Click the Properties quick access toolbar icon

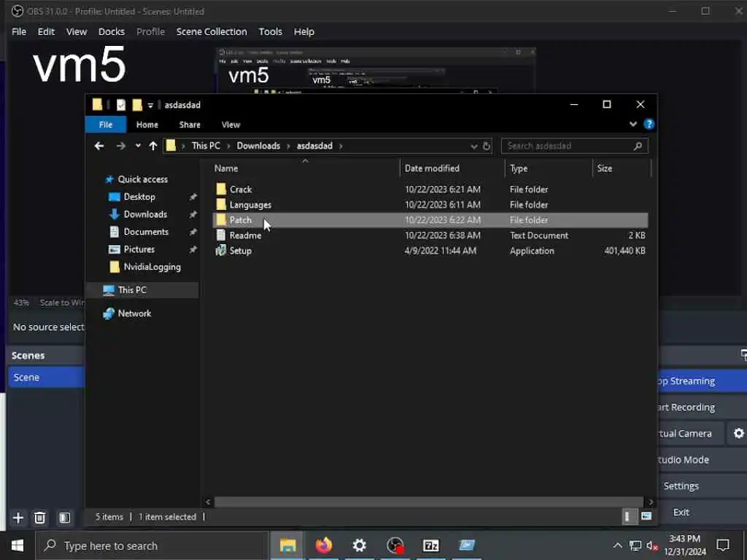pos(121,105)
